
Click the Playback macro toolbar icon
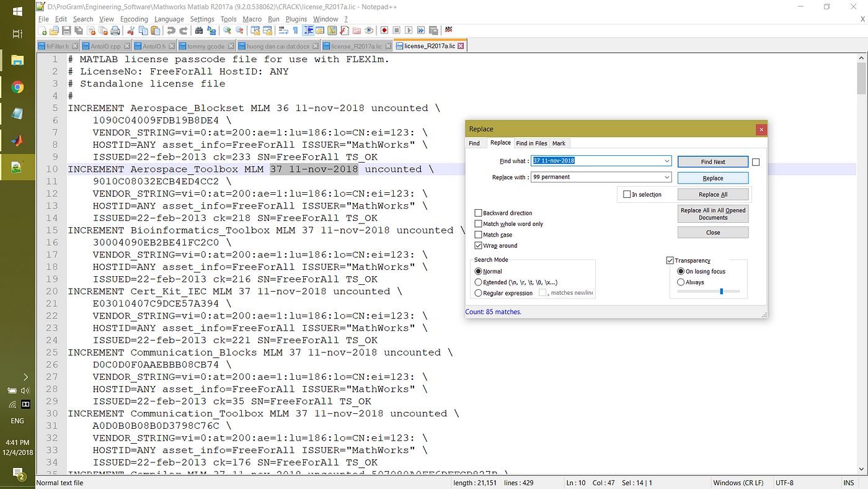pyautogui.click(x=409, y=30)
